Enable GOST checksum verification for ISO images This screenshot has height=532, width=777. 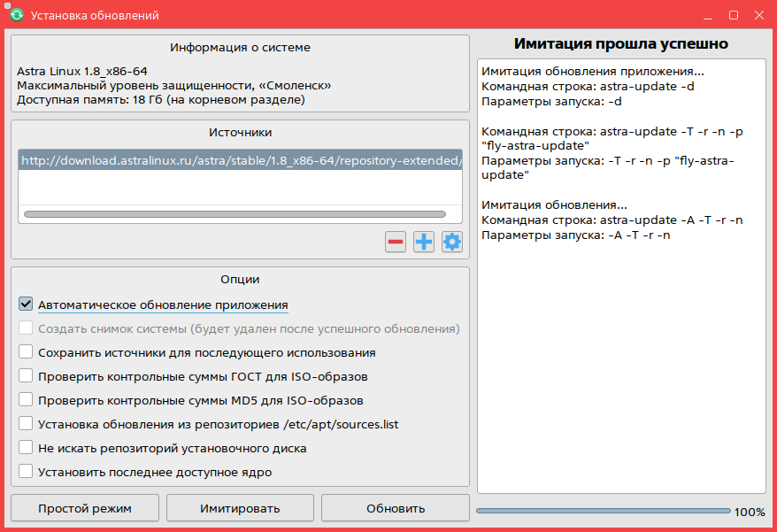pyautogui.click(x=26, y=376)
